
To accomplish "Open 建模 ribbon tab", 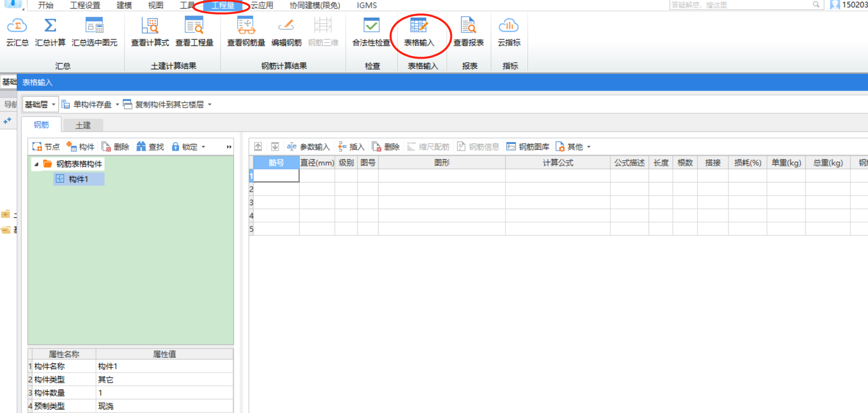I will (x=124, y=5).
